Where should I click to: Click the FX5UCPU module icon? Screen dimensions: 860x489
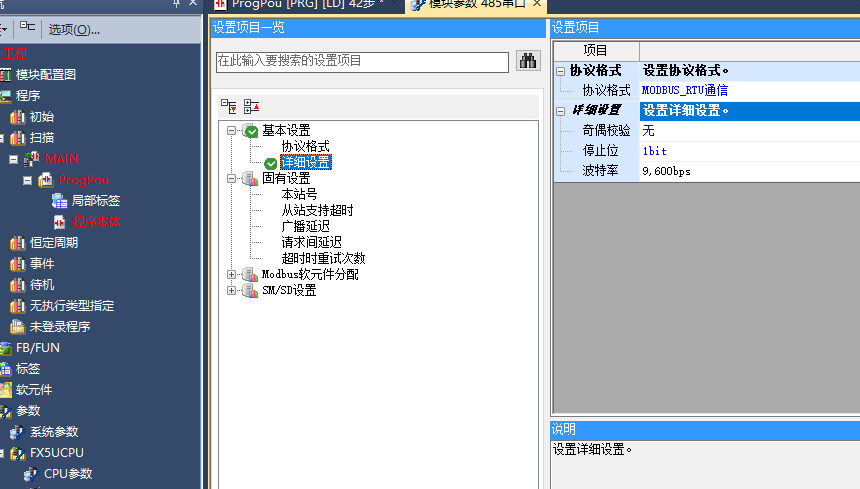tap(17, 453)
